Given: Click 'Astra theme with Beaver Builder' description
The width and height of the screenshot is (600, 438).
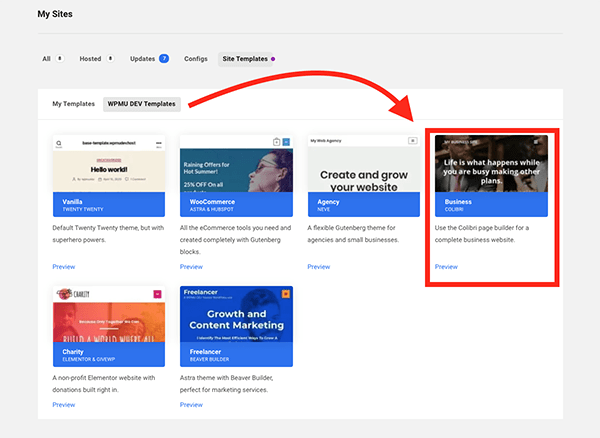Looking at the screenshot, I should (x=227, y=384).
